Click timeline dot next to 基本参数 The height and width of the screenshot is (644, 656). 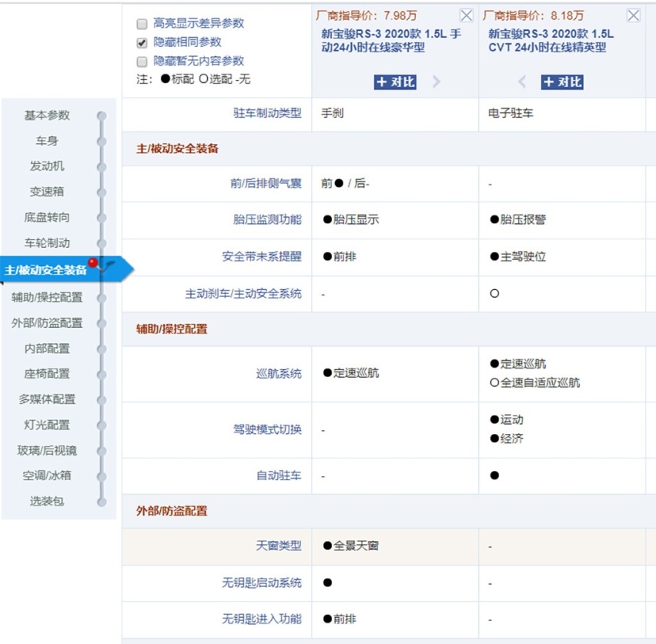(x=102, y=116)
